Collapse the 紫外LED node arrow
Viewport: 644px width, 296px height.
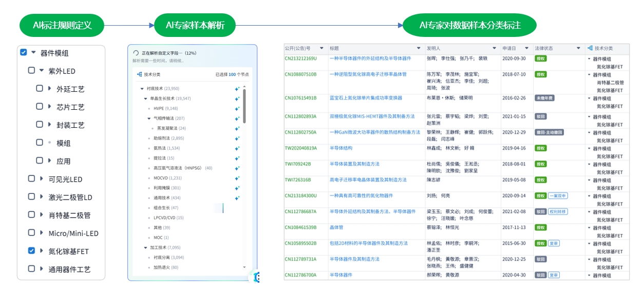tap(42, 70)
